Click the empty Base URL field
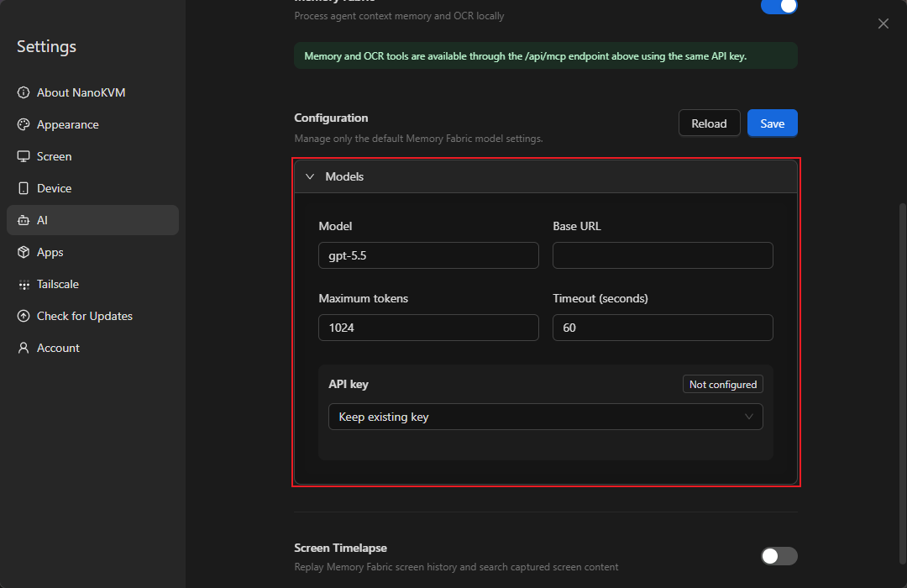The height and width of the screenshot is (588, 907). (x=663, y=255)
